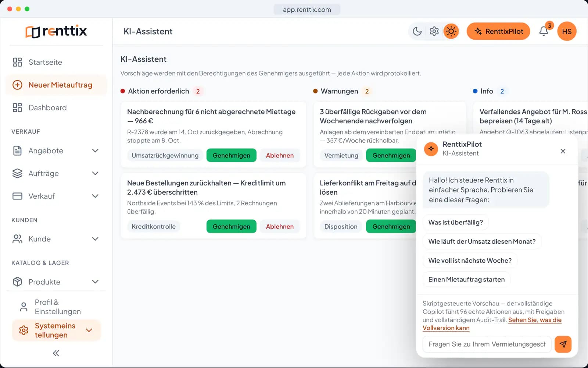Open the RenttixPilot button in header
The height and width of the screenshot is (368, 588).
(498, 31)
